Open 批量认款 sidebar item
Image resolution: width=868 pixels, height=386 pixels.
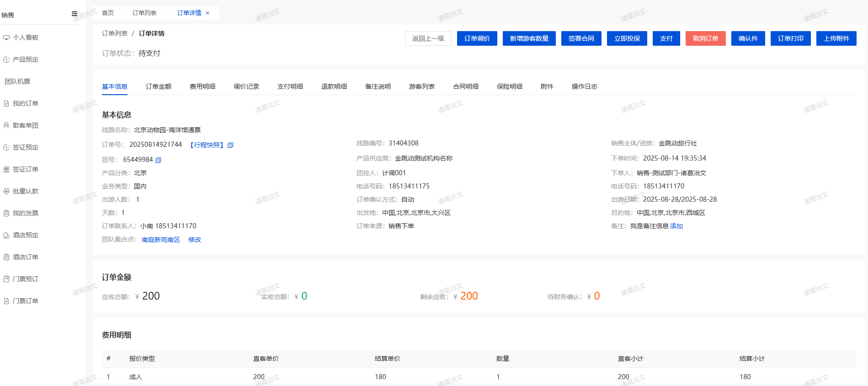point(26,191)
